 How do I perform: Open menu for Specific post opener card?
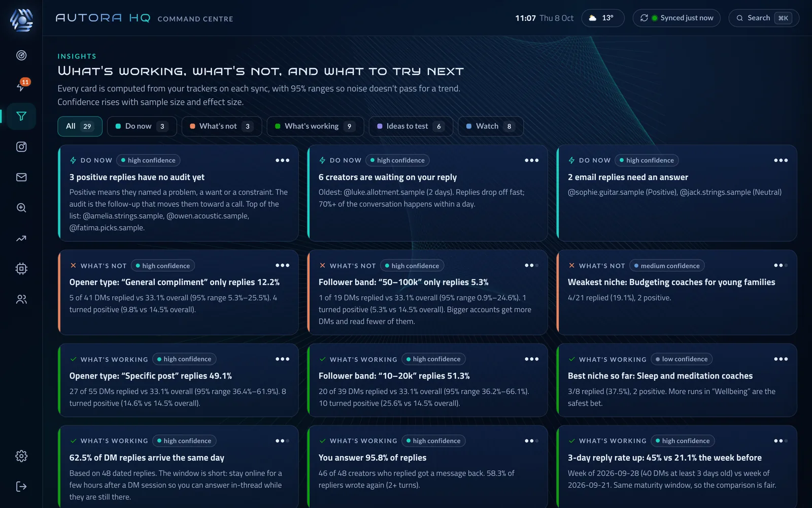pyautogui.click(x=283, y=359)
